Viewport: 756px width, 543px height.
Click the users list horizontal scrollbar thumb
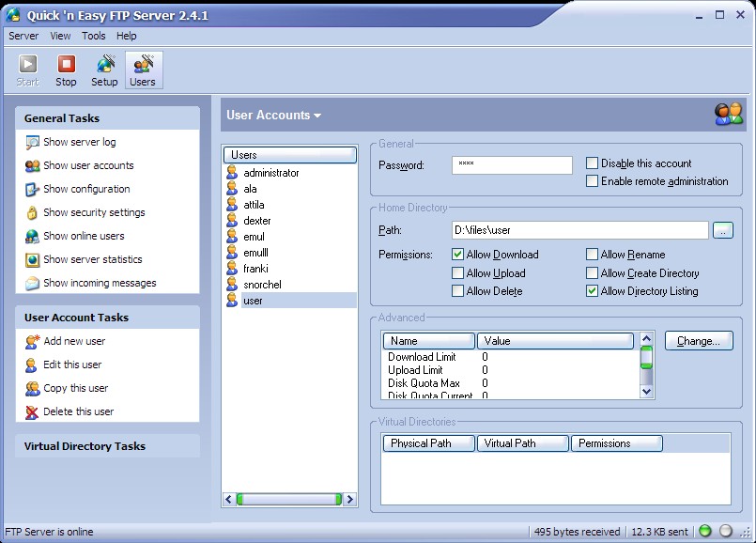289,500
